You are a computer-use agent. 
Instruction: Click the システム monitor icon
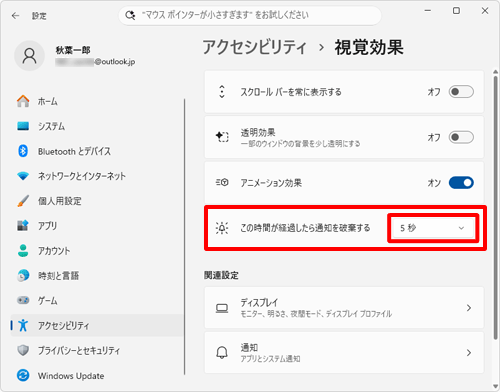[23, 126]
